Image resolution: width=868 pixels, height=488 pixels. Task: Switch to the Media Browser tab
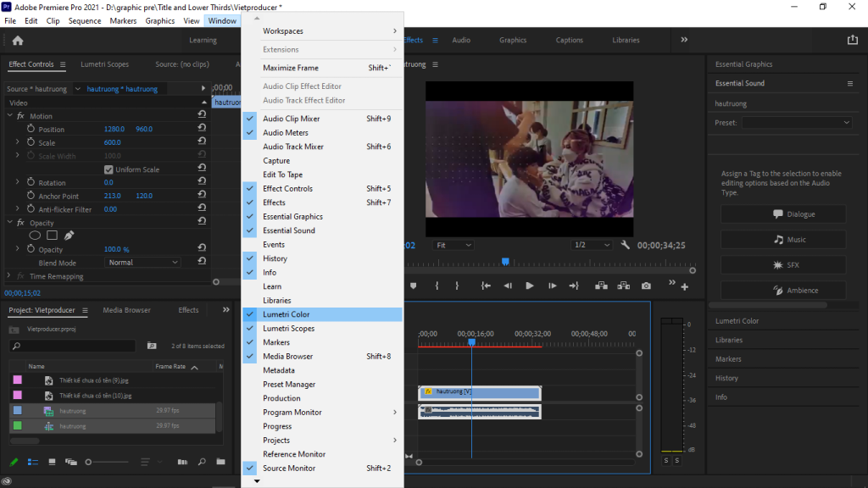pyautogui.click(x=126, y=310)
